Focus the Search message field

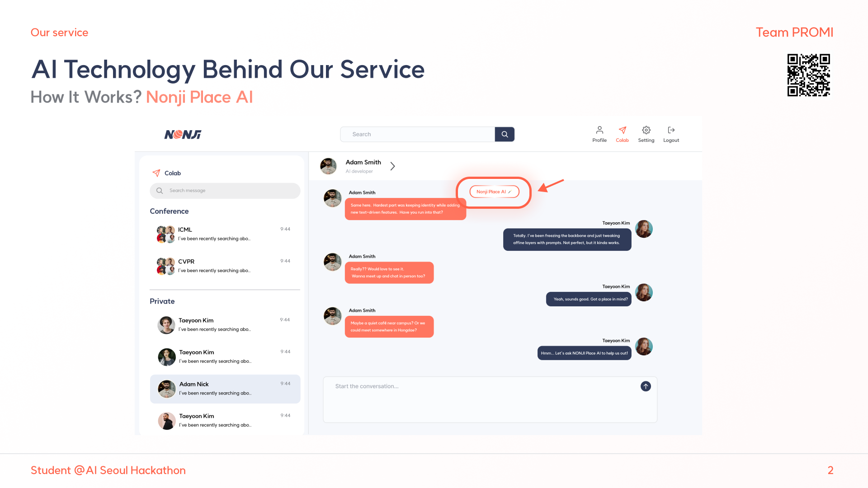225,191
